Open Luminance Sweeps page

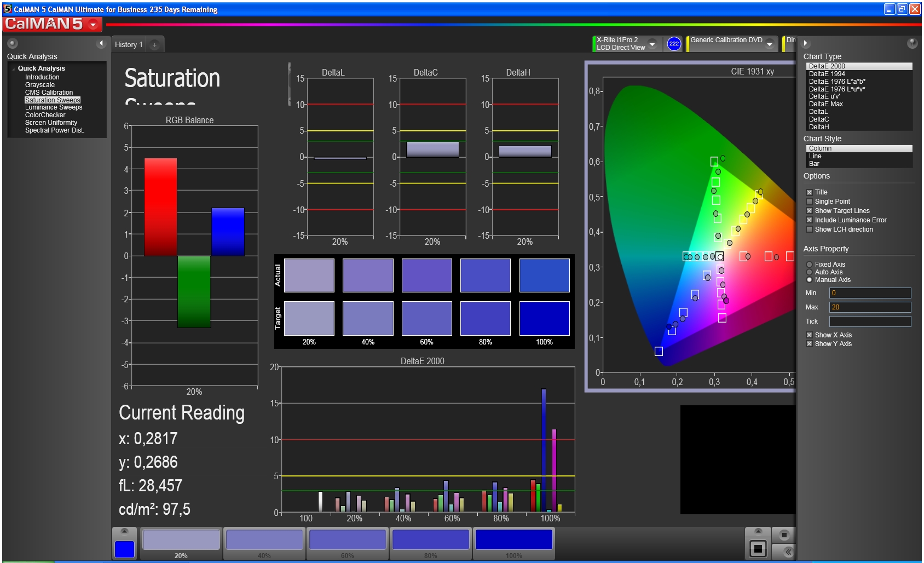pyautogui.click(x=54, y=107)
